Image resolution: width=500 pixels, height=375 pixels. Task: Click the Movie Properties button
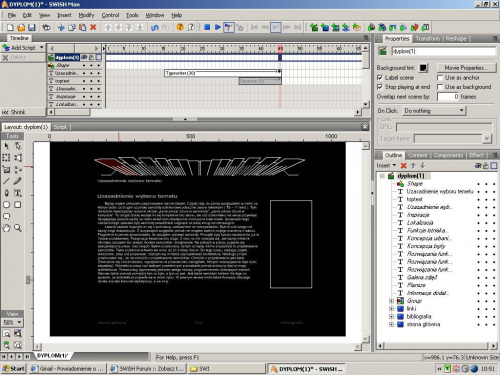466,68
